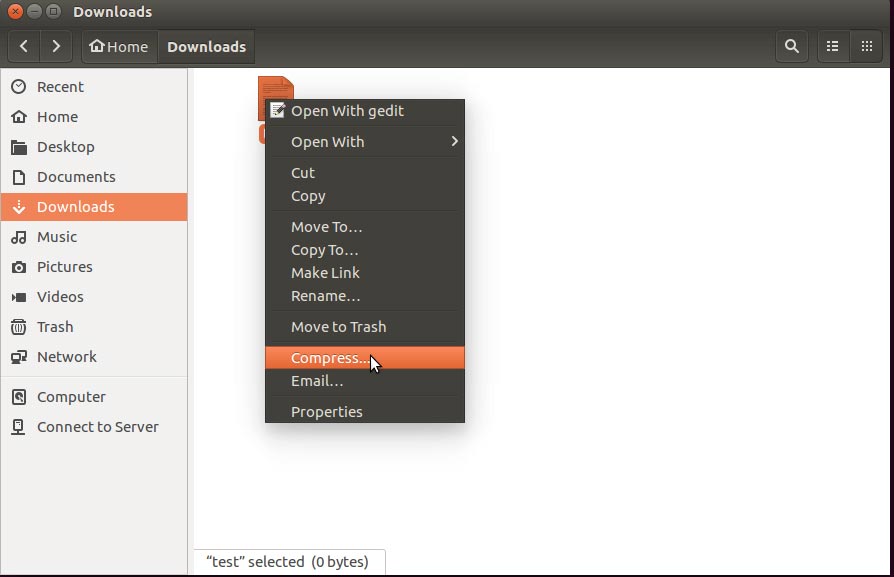The height and width of the screenshot is (577, 894).
Task: Click the Music note icon in sidebar
Action: tap(19, 237)
